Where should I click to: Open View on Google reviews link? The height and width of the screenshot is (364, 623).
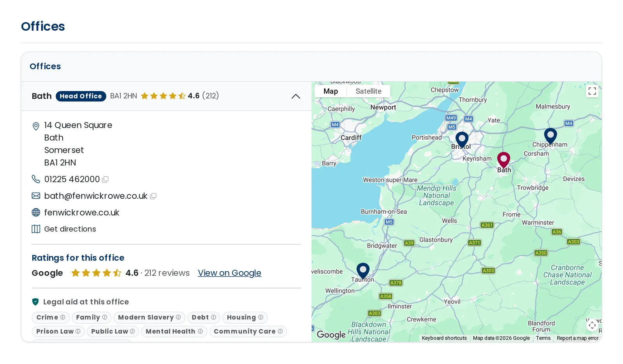click(x=229, y=273)
